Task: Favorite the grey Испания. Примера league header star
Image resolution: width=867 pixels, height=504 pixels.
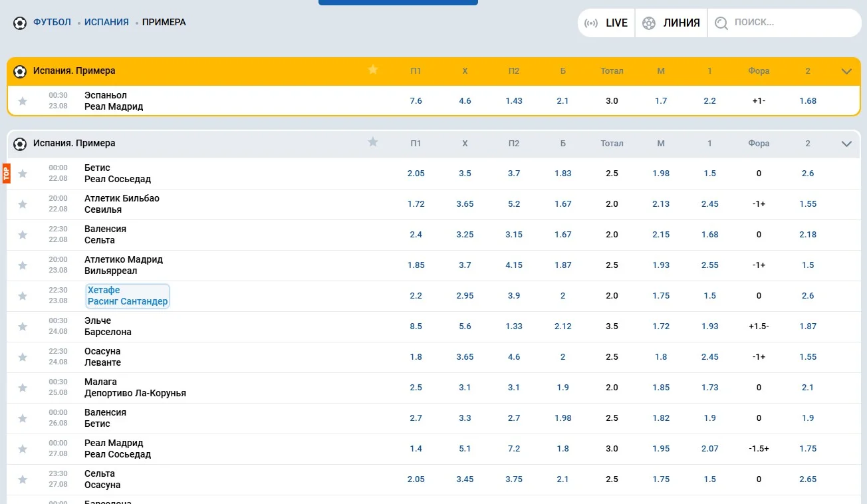Action: click(373, 142)
